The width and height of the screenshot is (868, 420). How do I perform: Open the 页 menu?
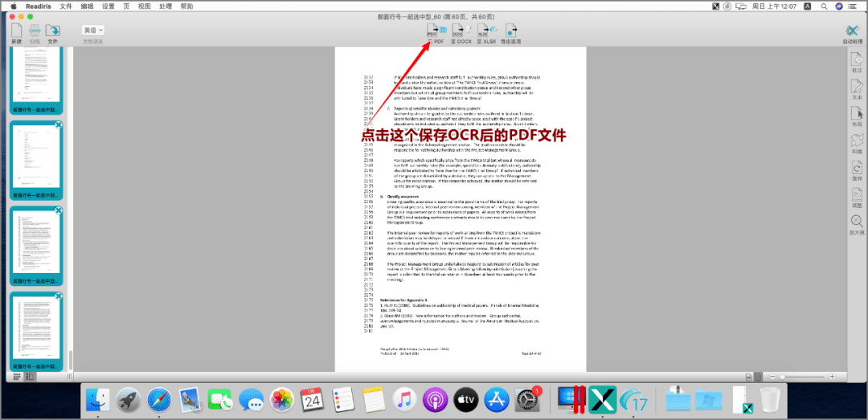click(x=126, y=6)
